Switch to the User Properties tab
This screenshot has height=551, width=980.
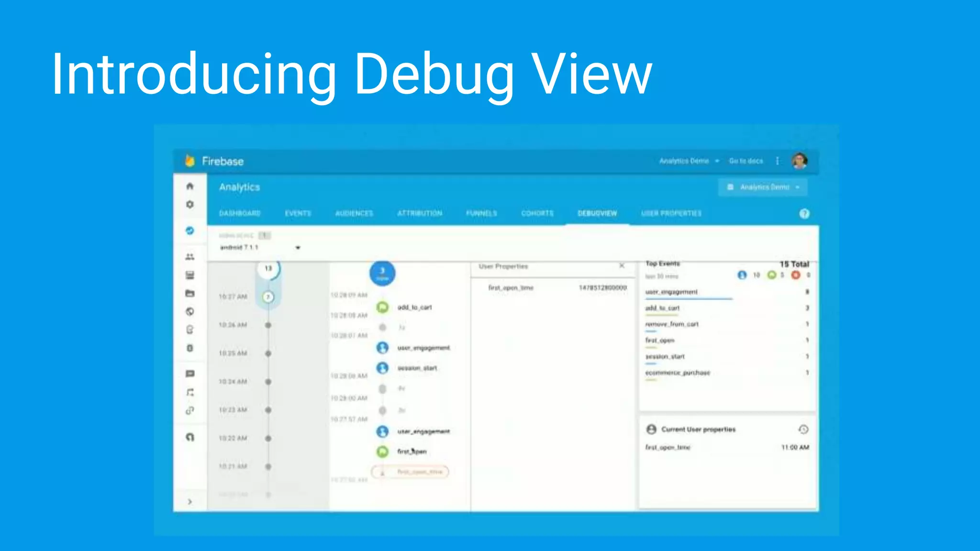[x=671, y=213]
